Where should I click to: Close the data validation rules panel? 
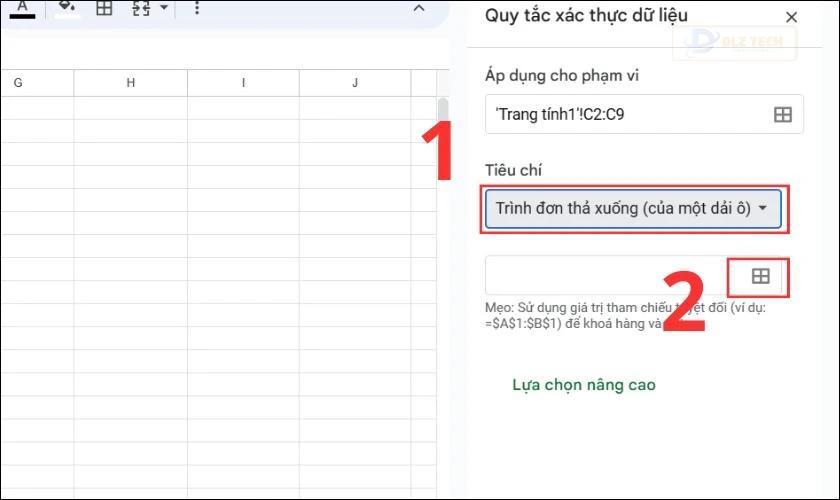(x=791, y=17)
